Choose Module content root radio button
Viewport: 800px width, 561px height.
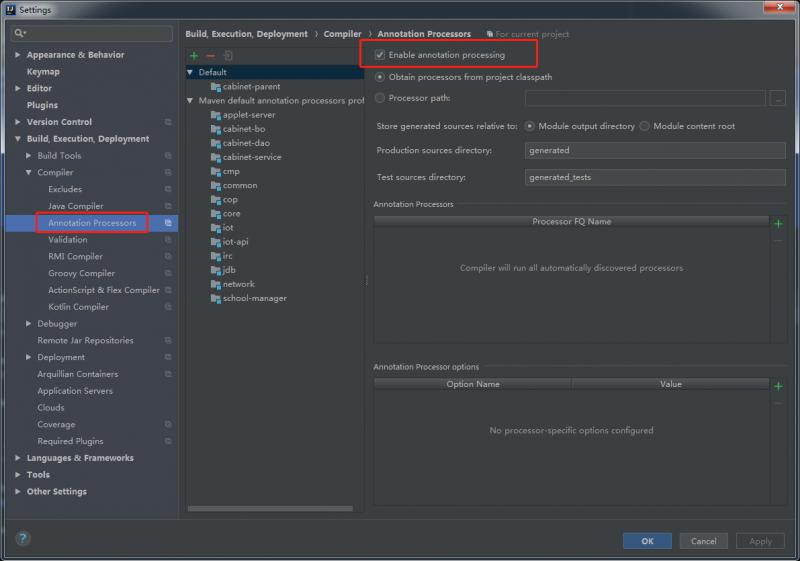tap(644, 126)
